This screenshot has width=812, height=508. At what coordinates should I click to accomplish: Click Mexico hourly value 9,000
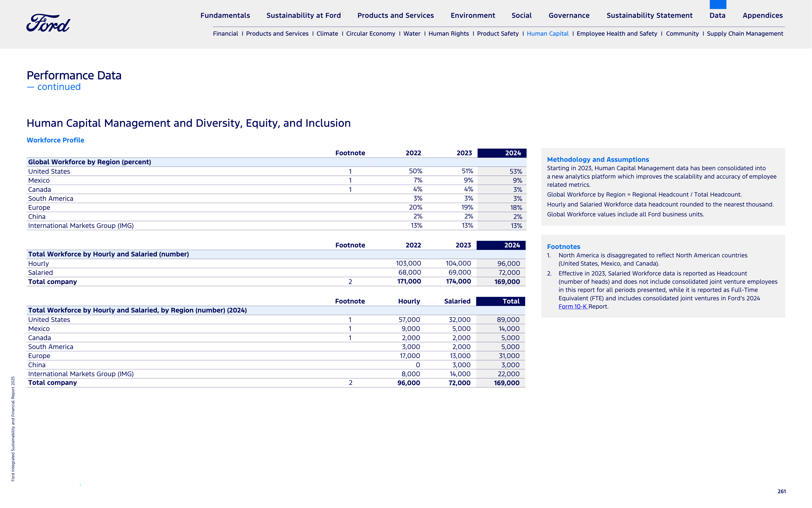[x=411, y=329]
